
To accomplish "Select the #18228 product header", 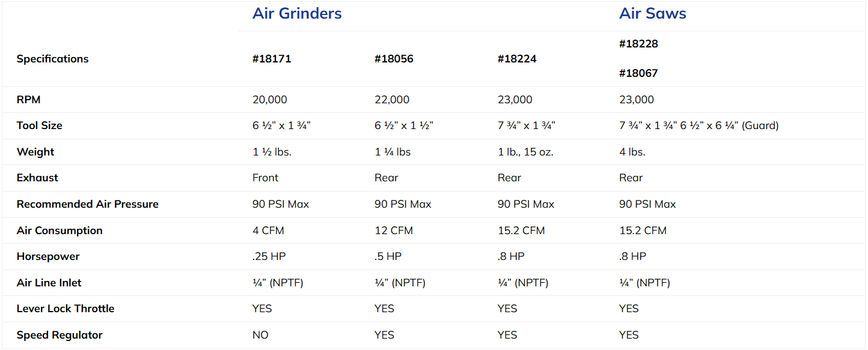I will click(638, 44).
